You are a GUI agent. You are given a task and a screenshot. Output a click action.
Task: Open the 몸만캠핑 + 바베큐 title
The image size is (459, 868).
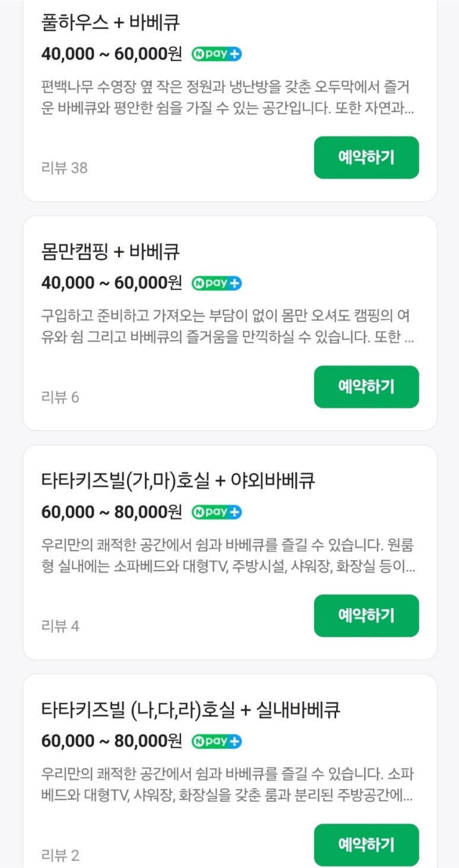pos(110,252)
